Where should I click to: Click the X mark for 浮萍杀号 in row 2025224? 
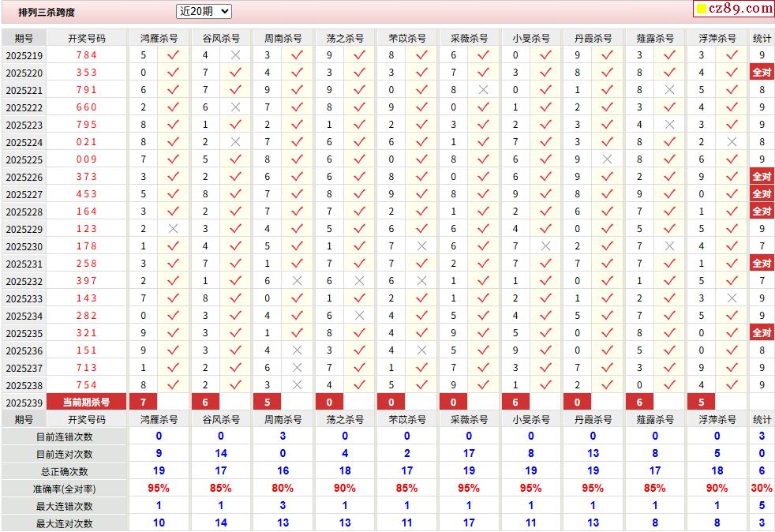coord(732,142)
